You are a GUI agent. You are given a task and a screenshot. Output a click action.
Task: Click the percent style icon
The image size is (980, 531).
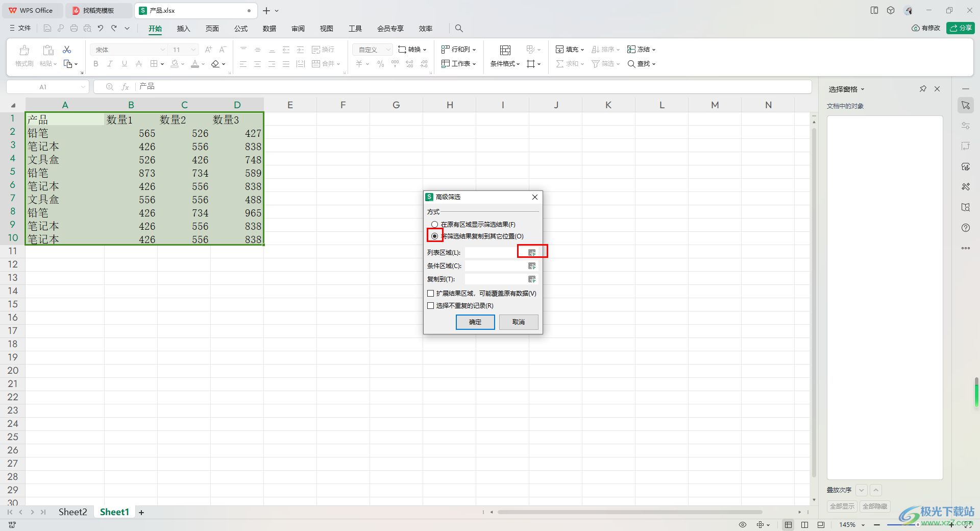point(380,64)
